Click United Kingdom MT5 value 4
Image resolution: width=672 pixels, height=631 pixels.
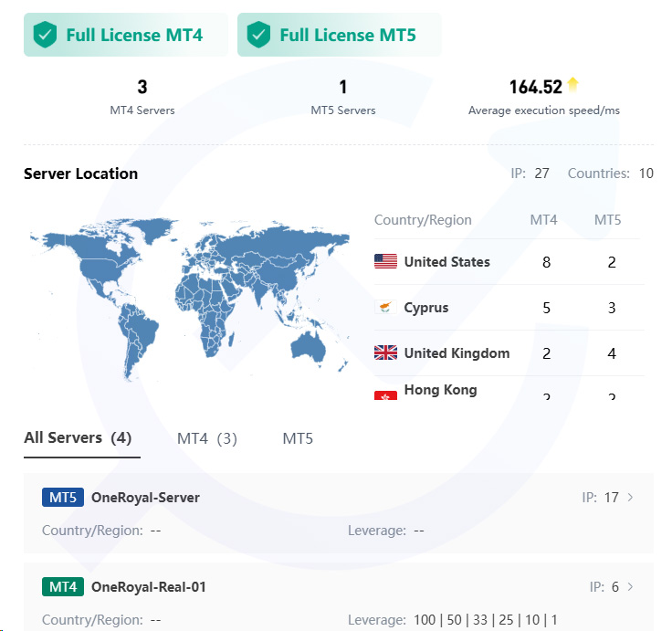pyautogui.click(x=612, y=353)
